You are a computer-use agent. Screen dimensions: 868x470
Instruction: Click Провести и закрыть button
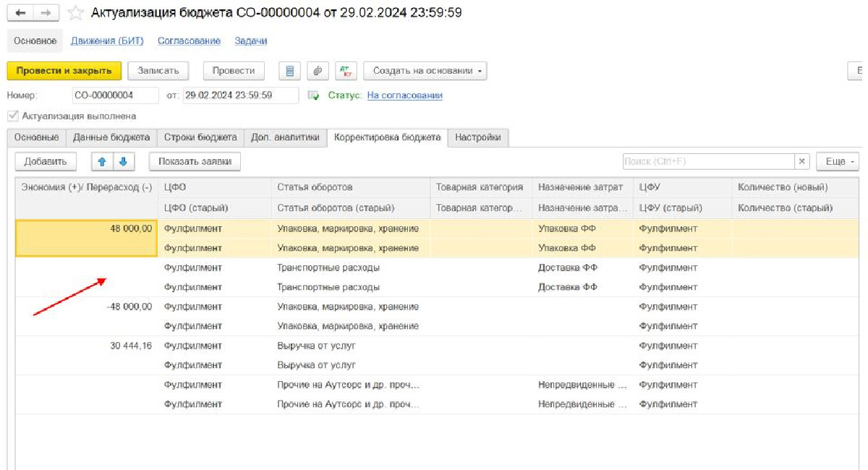[x=64, y=71]
